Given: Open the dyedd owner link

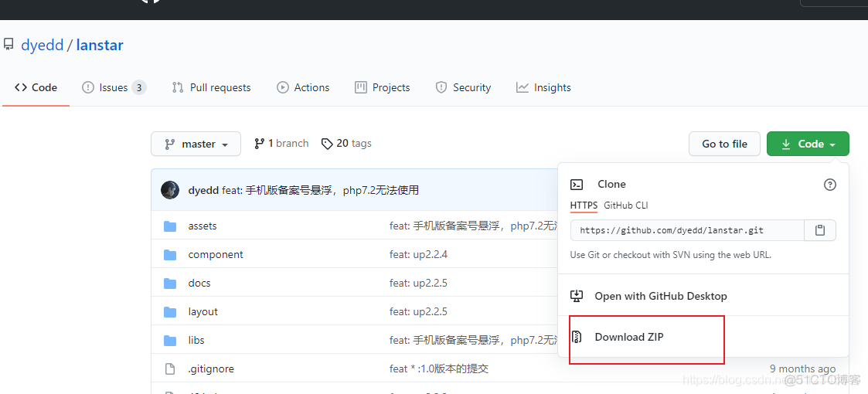Looking at the screenshot, I should (x=42, y=45).
